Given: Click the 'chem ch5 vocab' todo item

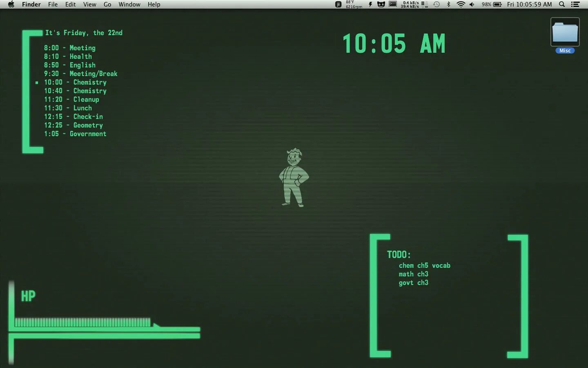Looking at the screenshot, I should [425, 265].
